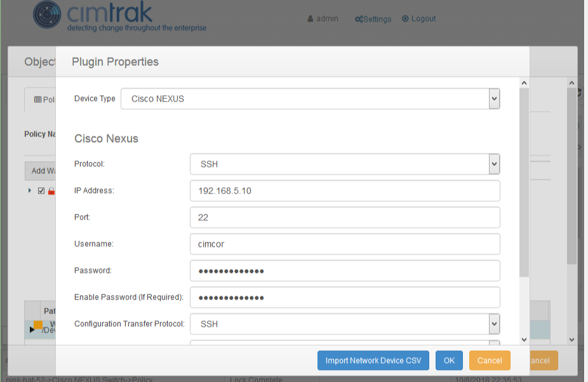
Task: Open the Configuration Transfer Protocol dropdown
Action: pyautogui.click(x=494, y=324)
